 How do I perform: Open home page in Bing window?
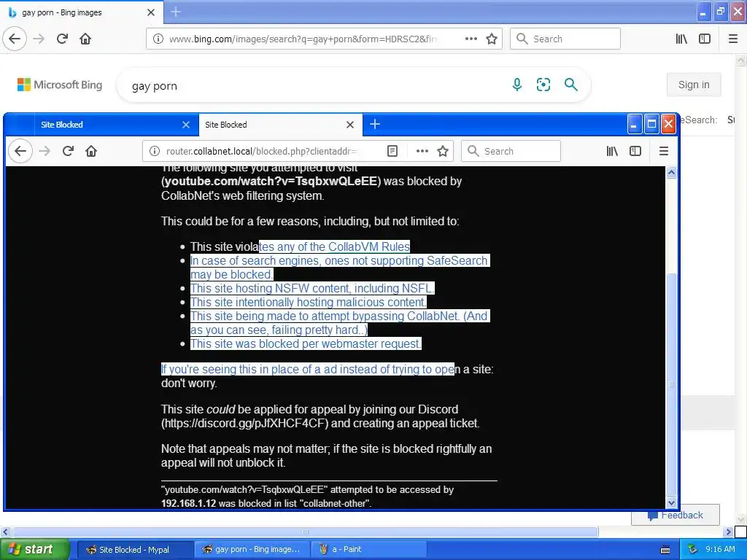click(85, 39)
